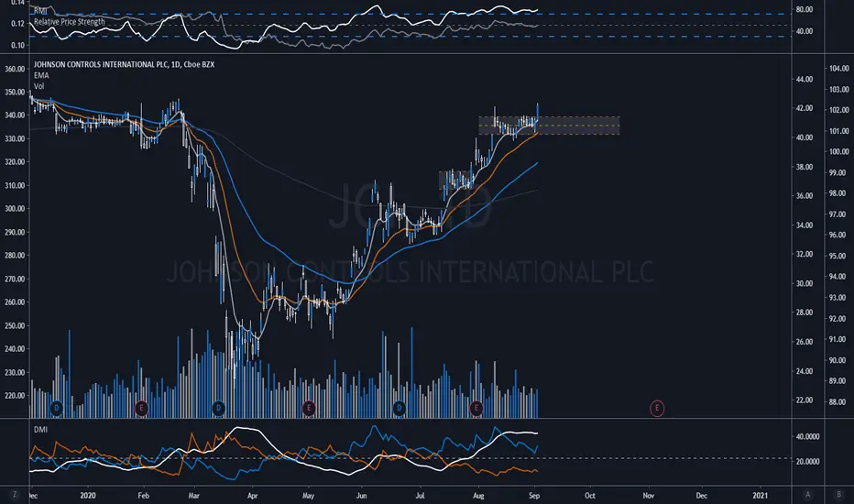Click the A auto-scale button
Image resolution: width=854 pixels, height=504 pixels.
pyautogui.click(x=807, y=495)
